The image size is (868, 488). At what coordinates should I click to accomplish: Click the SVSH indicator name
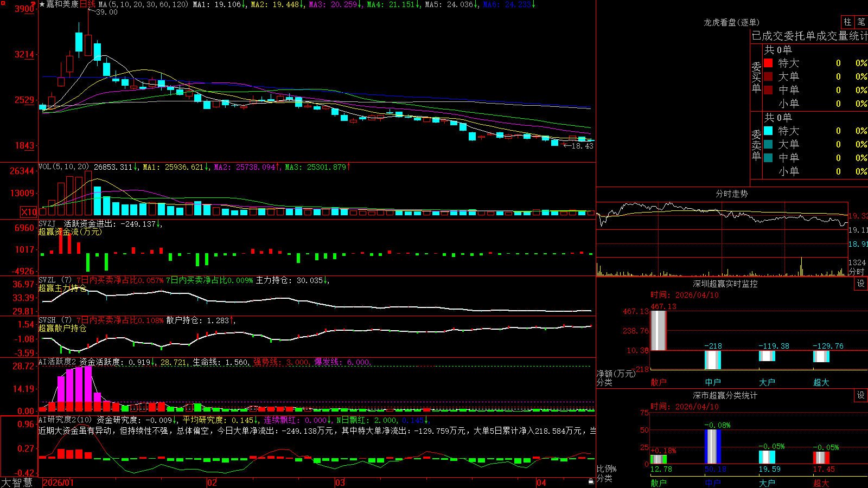[x=47, y=320]
